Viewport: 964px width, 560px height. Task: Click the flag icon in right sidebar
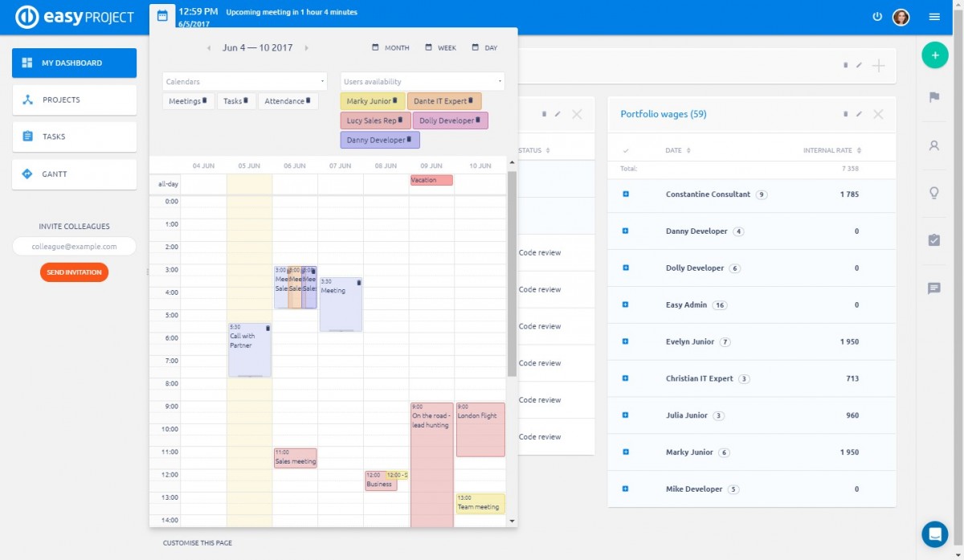click(934, 97)
